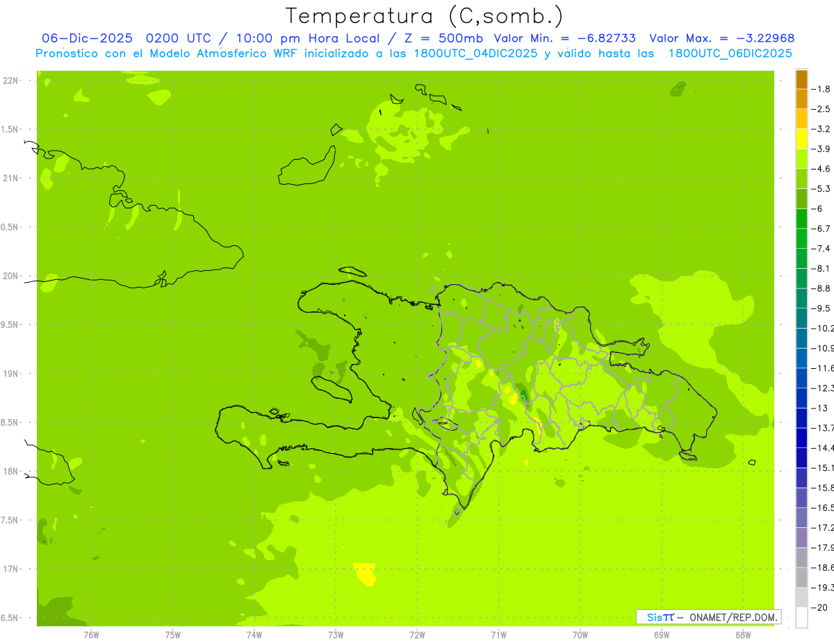The height and width of the screenshot is (644, 834).
Task: Click the "-6" colorbar label
Action: pos(817,208)
